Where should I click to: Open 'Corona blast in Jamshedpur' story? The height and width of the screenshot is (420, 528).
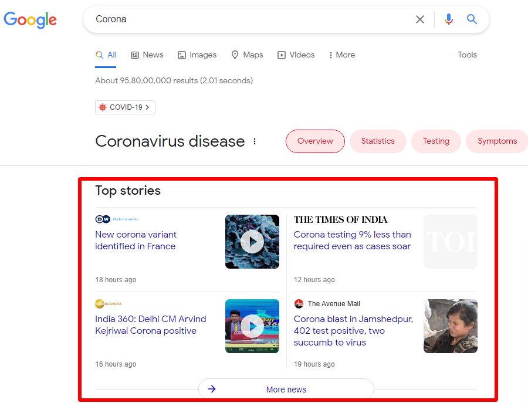point(353,331)
